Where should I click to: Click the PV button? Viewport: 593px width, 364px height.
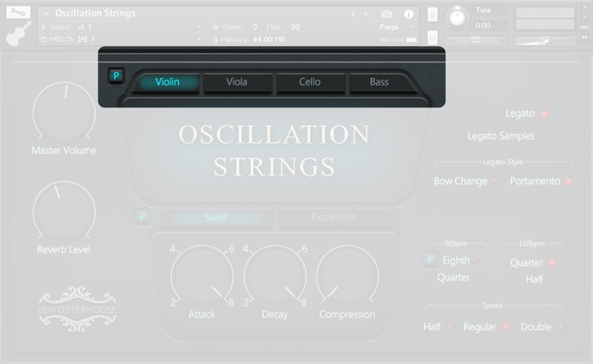(584, 38)
